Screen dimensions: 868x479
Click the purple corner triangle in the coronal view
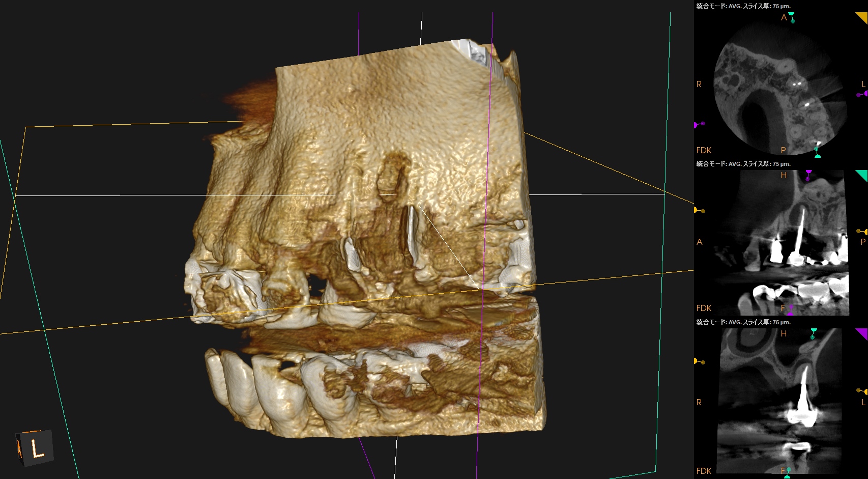point(862,333)
